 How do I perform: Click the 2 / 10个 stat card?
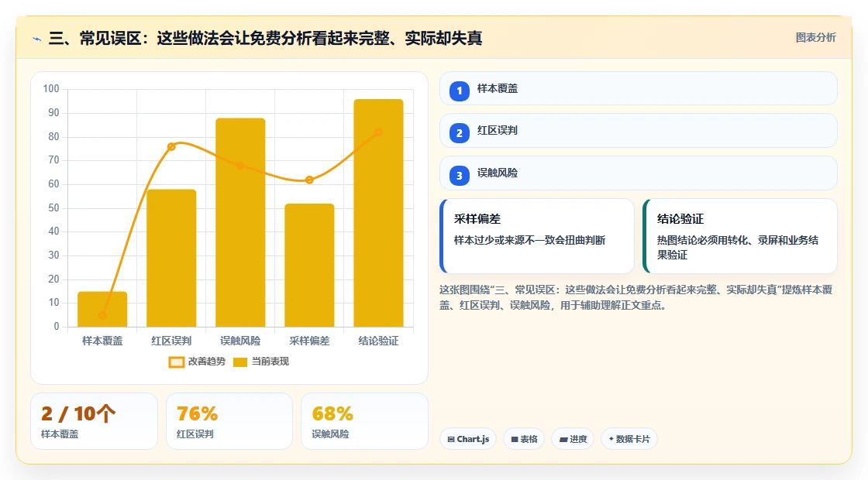(94, 421)
